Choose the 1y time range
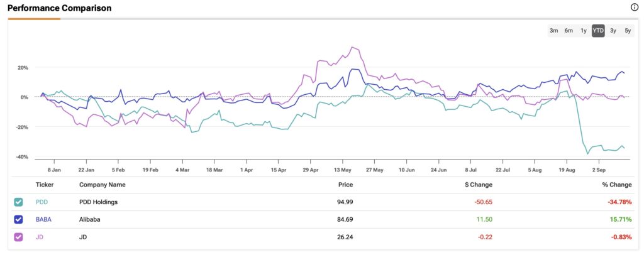Viewport: 644px width, 255px height. click(584, 31)
